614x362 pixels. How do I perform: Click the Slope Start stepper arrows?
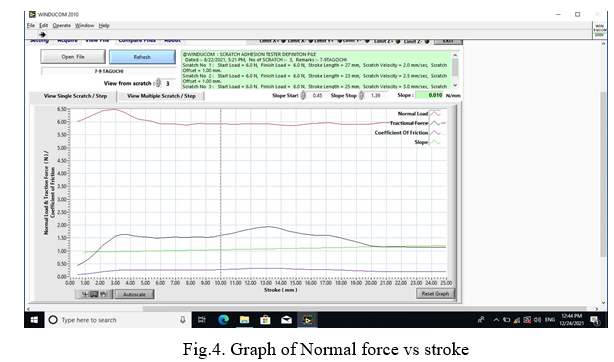[x=303, y=95]
